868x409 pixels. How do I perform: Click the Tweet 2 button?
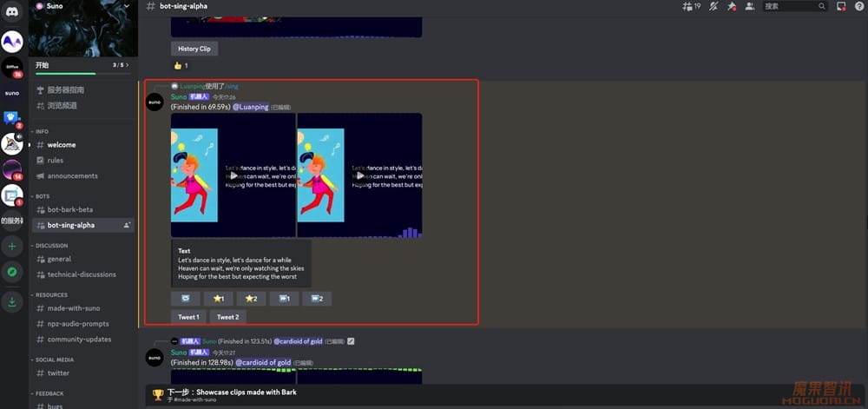228,317
